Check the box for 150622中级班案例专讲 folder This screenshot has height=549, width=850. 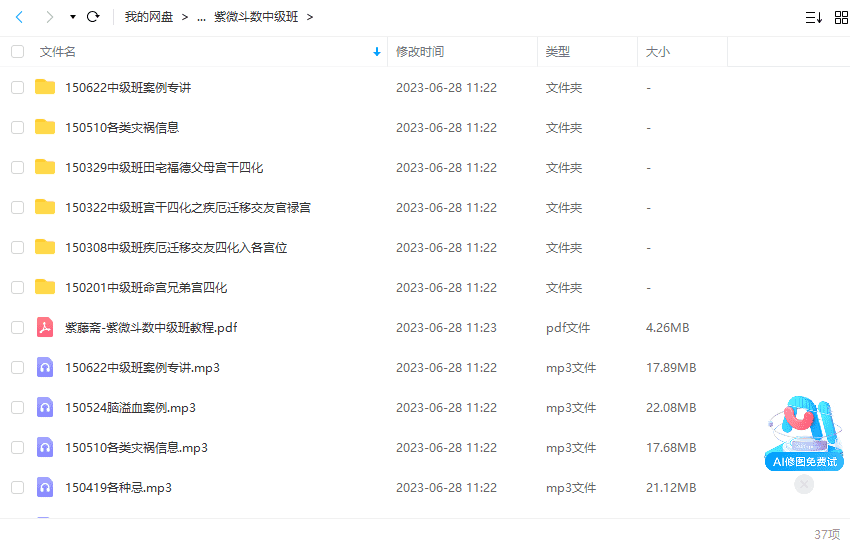coord(17,87)
